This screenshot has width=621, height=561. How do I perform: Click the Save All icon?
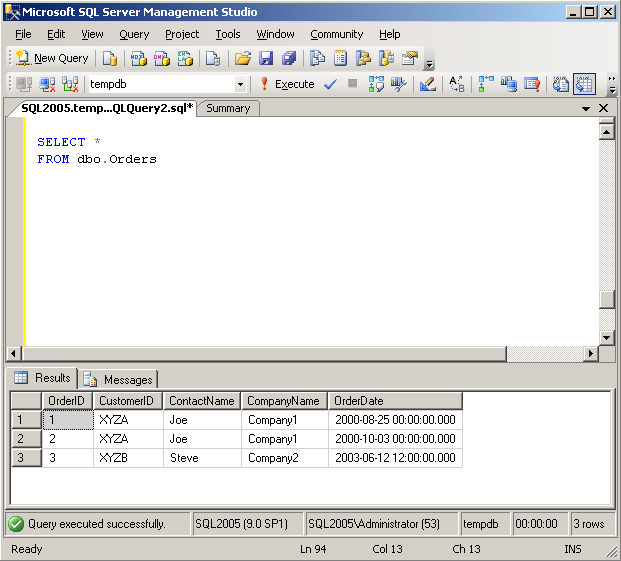[x=289, y=58]
